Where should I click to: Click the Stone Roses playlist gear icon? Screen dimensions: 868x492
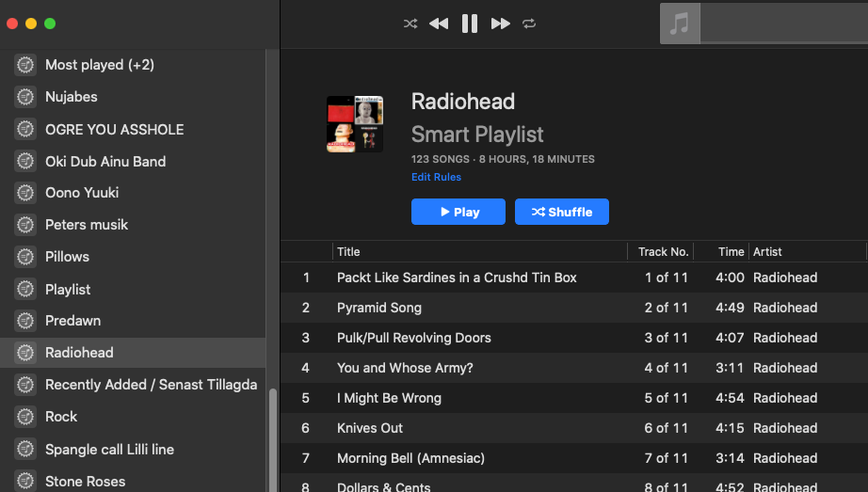[24, 481]
